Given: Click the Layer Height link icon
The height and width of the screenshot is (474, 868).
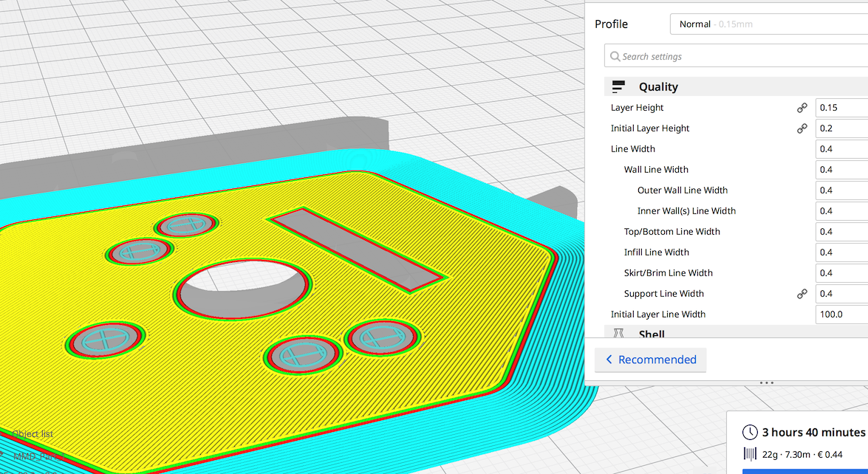Looking at the screenshot, I should point(802,108).
